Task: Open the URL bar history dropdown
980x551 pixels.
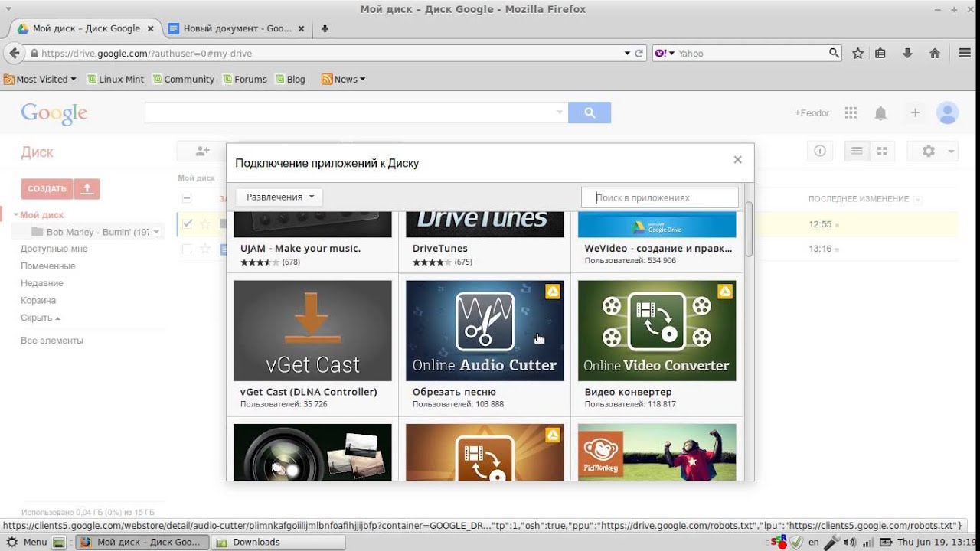Action: point(627,54)
